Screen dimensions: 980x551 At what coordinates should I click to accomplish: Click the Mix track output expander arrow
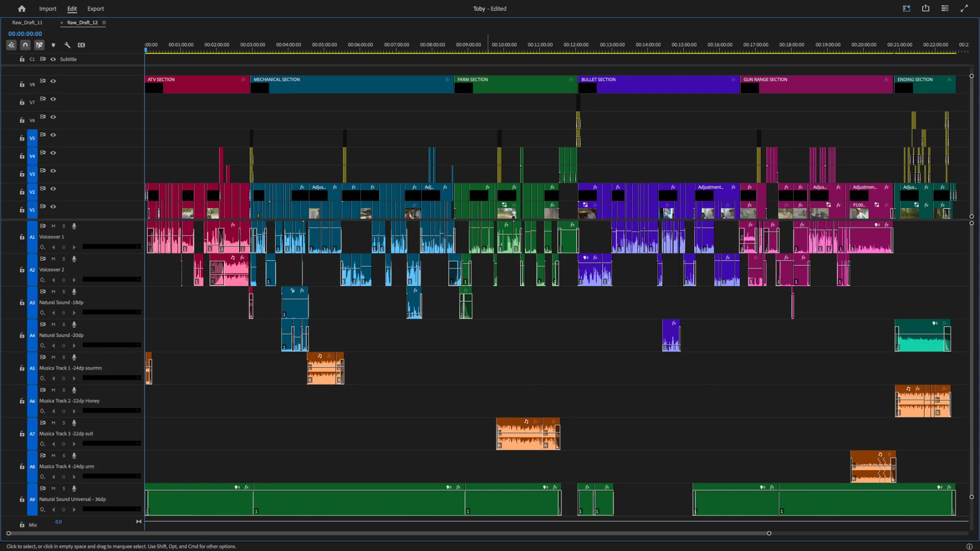tap(139, 521)
